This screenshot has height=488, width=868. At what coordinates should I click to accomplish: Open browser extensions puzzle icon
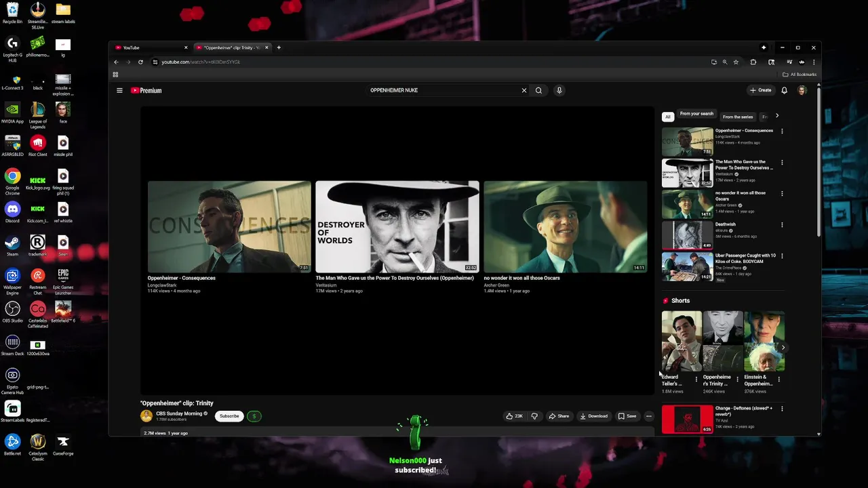pyautogui.click(x=753, y=62)
